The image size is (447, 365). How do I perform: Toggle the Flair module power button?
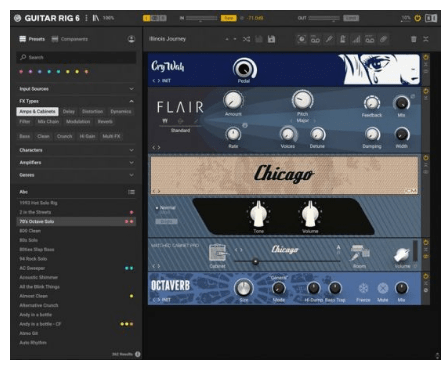click(x=426, y=91)
